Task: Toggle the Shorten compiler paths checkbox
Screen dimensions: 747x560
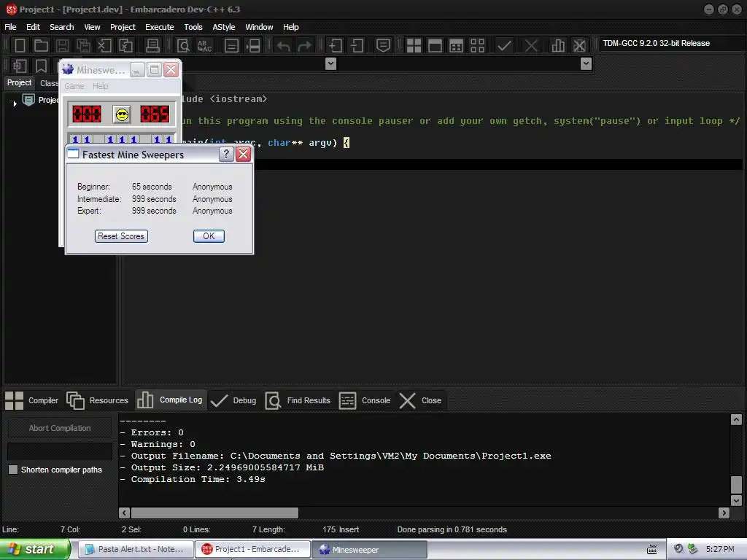Action: pyautogui.click(x=13, y=470)
